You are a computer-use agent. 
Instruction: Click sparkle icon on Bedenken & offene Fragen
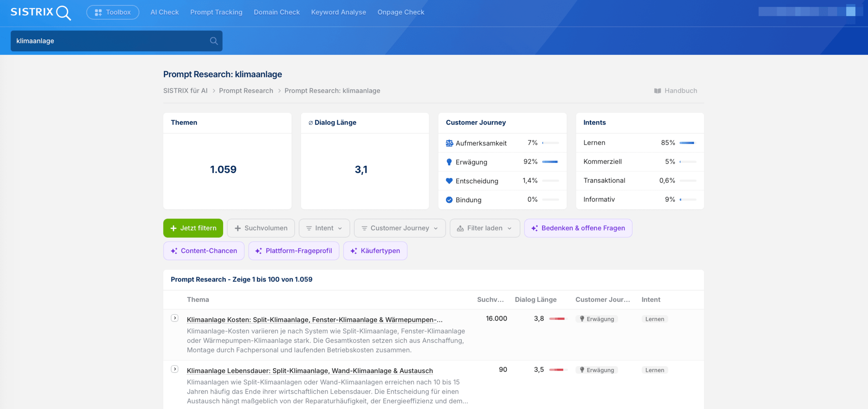(x=535, y=228)
